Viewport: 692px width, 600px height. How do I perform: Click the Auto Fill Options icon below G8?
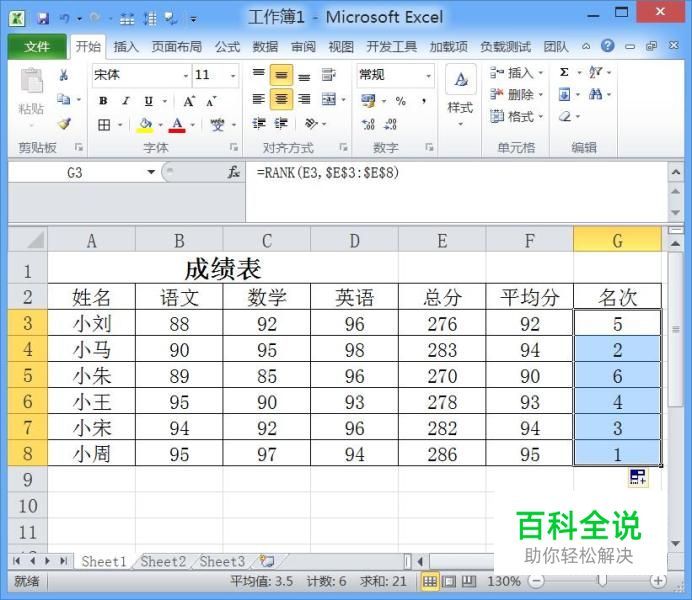pyautogui.click(x=638, y=477)
